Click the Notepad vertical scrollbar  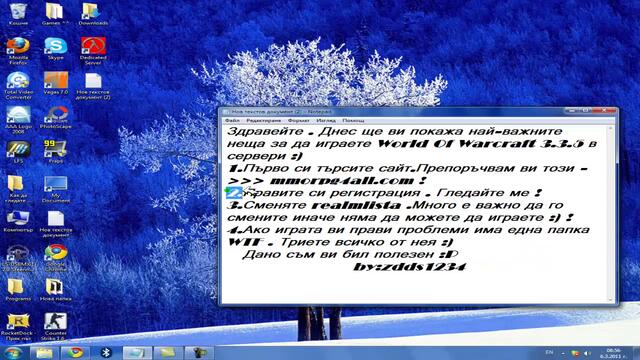pos(611,214)
